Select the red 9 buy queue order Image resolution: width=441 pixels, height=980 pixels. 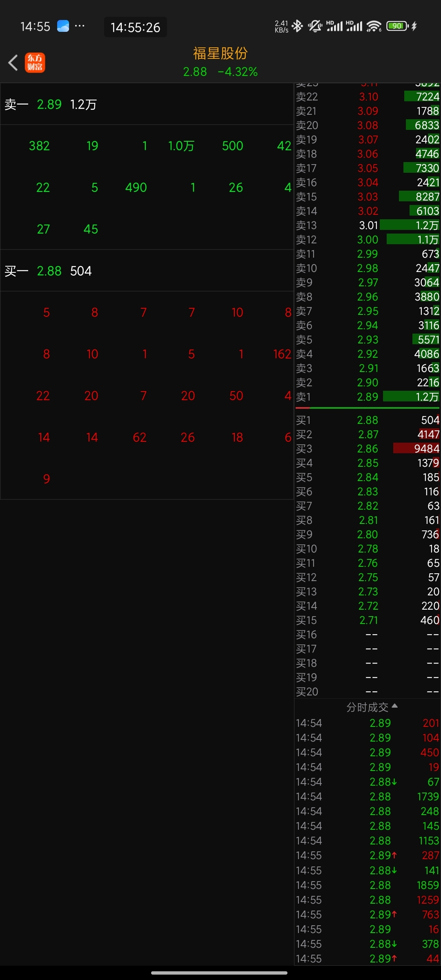(47, 479)
